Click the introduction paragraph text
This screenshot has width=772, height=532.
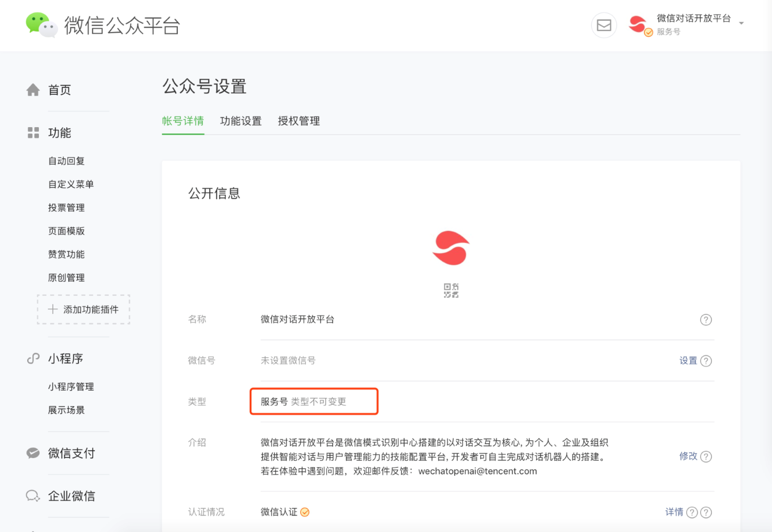(434, 457)
